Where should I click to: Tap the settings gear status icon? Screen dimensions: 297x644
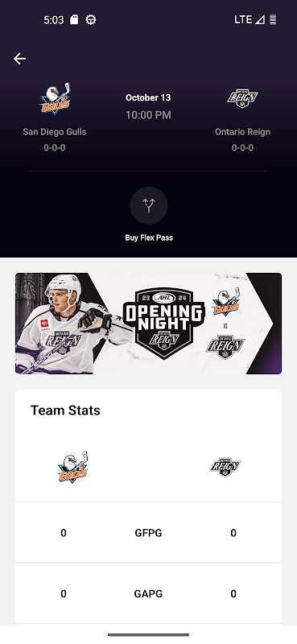click(91, 19)
